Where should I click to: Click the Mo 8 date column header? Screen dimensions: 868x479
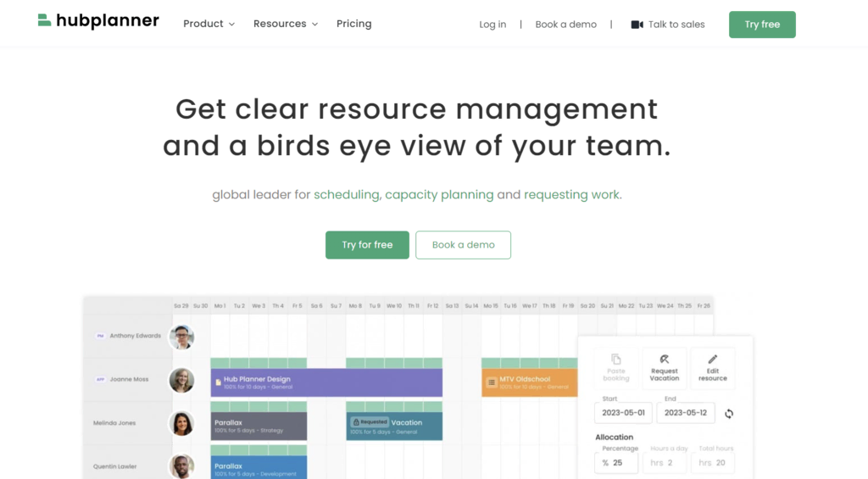[x=355, y=306]
